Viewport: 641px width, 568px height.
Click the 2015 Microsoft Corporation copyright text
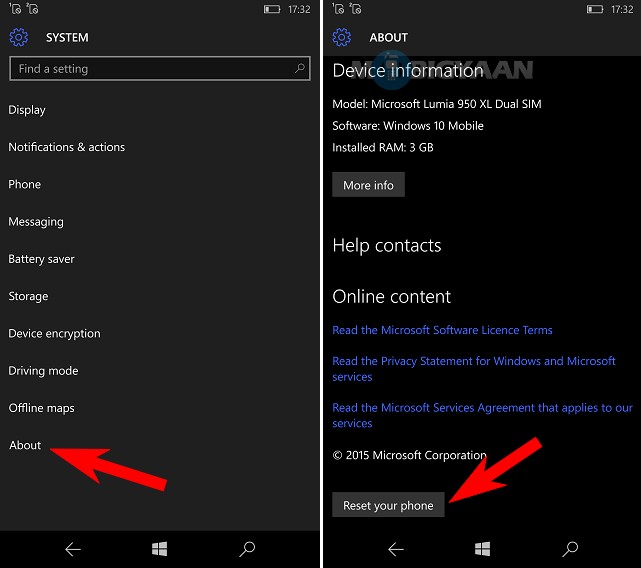tap(409, 455)
